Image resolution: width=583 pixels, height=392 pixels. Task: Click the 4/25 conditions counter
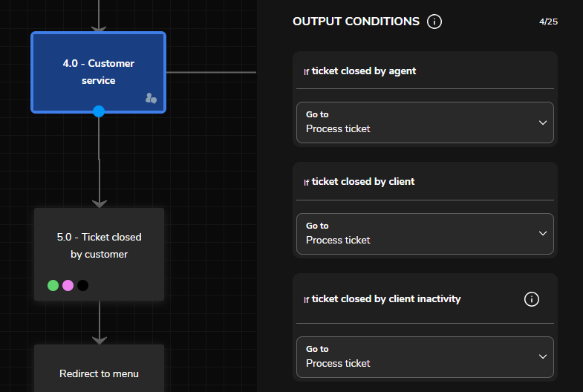(x=548, y=22)
